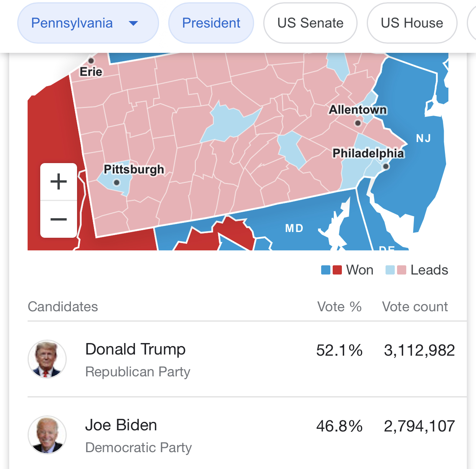Click Joe Biden's profile photo
The height and width of the screenshot is (469, 476).
coord(47,435)
